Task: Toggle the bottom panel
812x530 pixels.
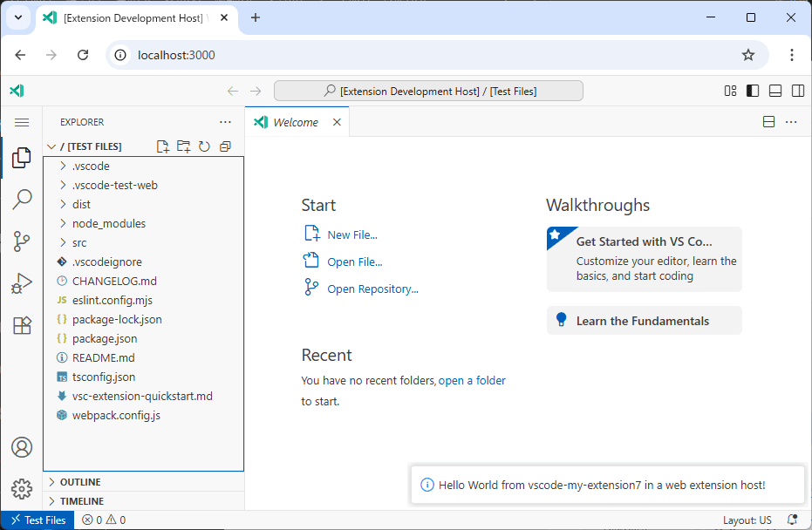Action: click(x=775, y=91)
